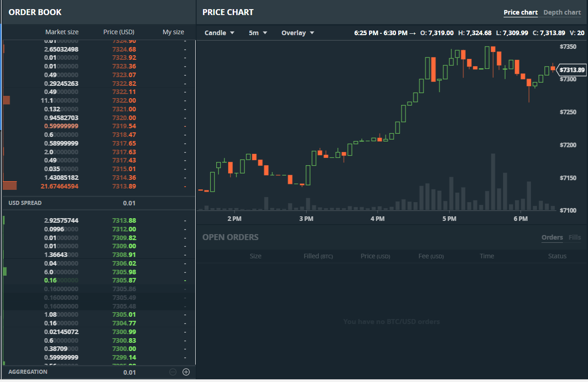Image resolution: width=588 pixels, height=382 pixels.
Task: Decrease aggregation with the minus icon
Action: [173, 372]
